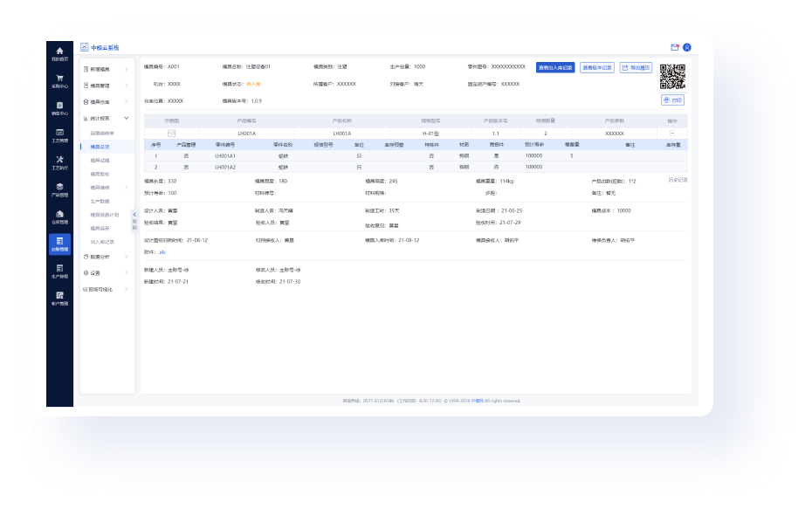812x515 pixels.
Task: Select 模具维修 submenu item
Action: [100, 188]
